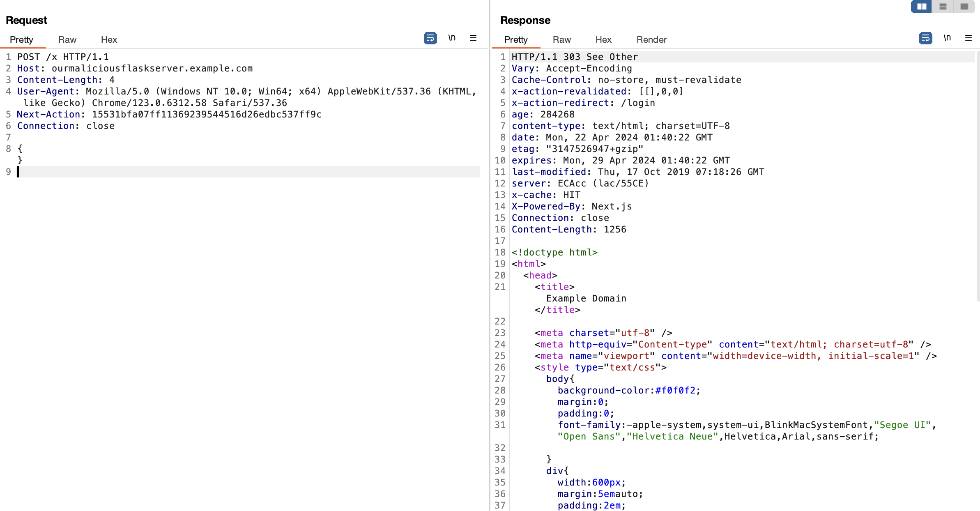Click the 'Example Domain' title text
980x511 pixels.
coord(586,298)
